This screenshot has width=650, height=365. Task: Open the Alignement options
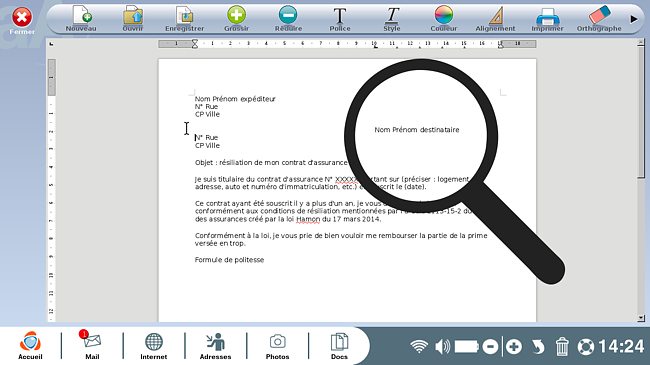tap(495, 19)
